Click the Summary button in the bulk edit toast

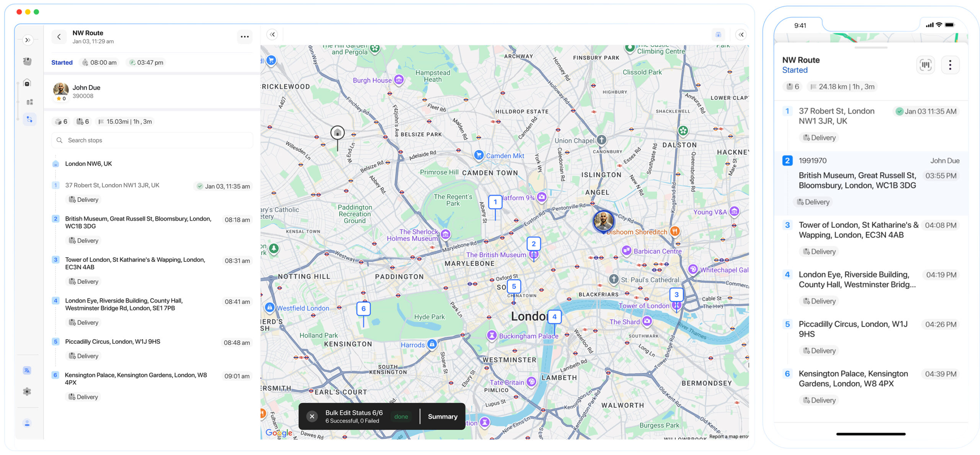coord(443,416)
